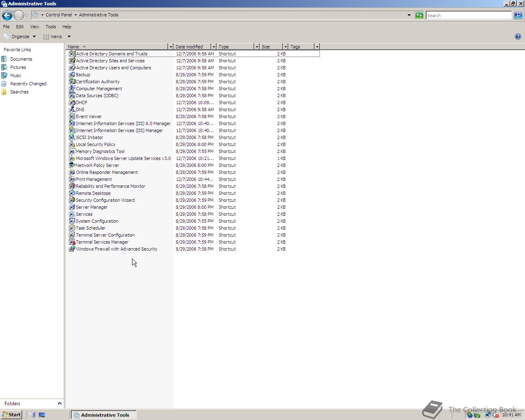This screenshot has height=420, width=525.
Task: Select the Memory Diagnostics Tool icon
Action: tap(72, 151)
